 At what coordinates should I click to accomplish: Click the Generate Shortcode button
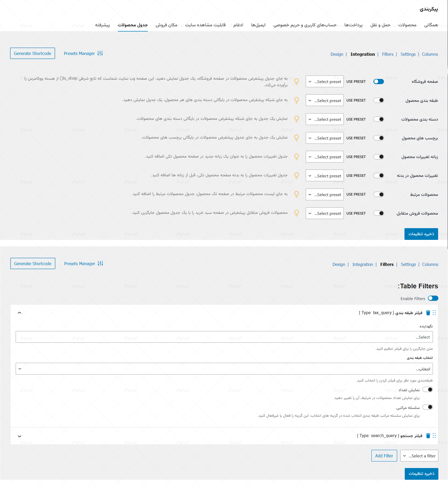(32, 53)
